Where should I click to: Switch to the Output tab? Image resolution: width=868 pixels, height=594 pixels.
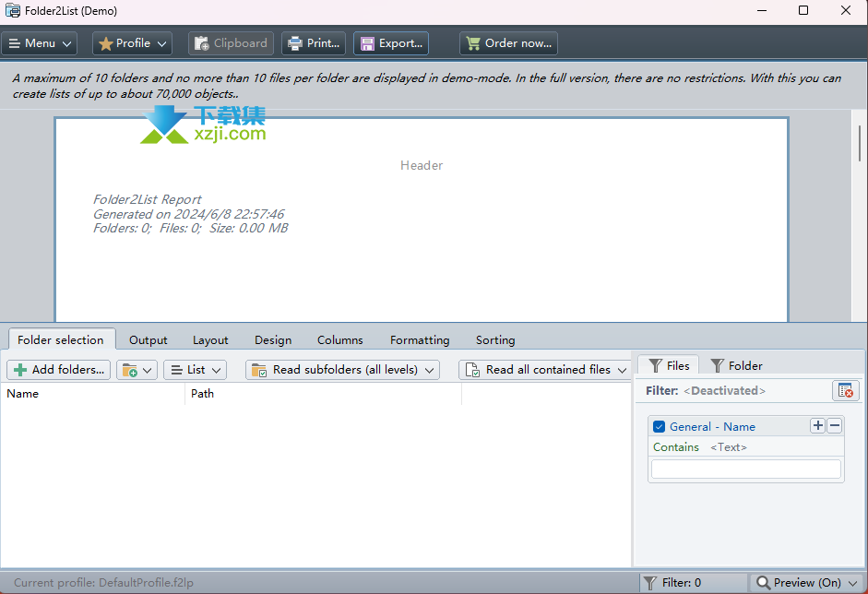pyautogui.click(x=149, y=340)
